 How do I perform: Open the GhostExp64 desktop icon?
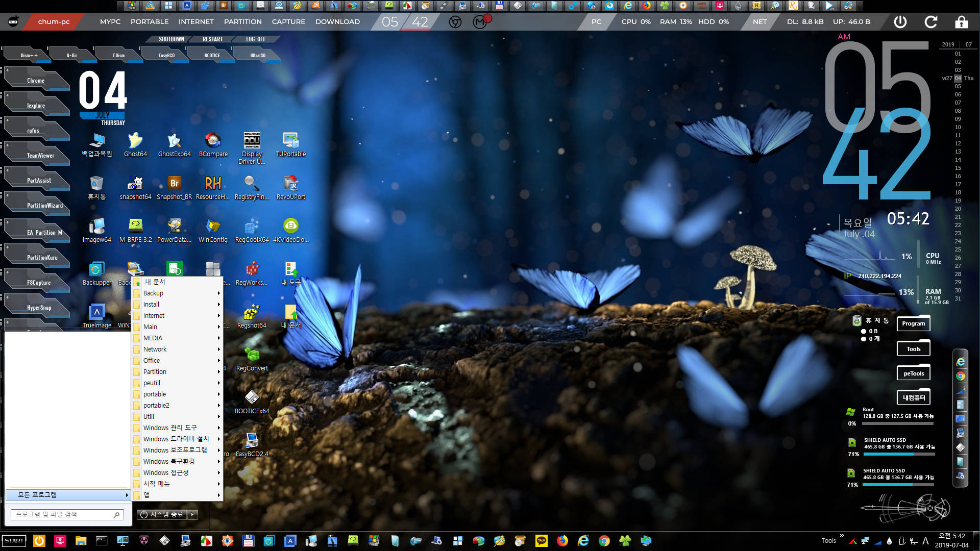click(174, 145)
